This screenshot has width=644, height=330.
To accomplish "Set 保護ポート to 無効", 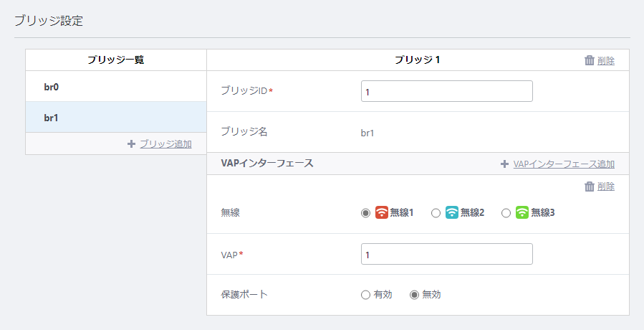I will (x=414, y=295).
